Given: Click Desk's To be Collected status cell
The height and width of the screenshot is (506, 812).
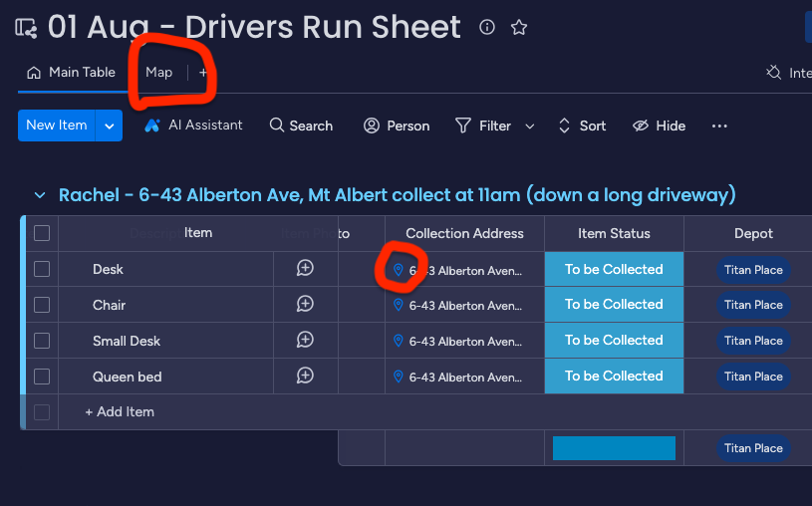Looking at the screenshot, I should coord(614,269).
